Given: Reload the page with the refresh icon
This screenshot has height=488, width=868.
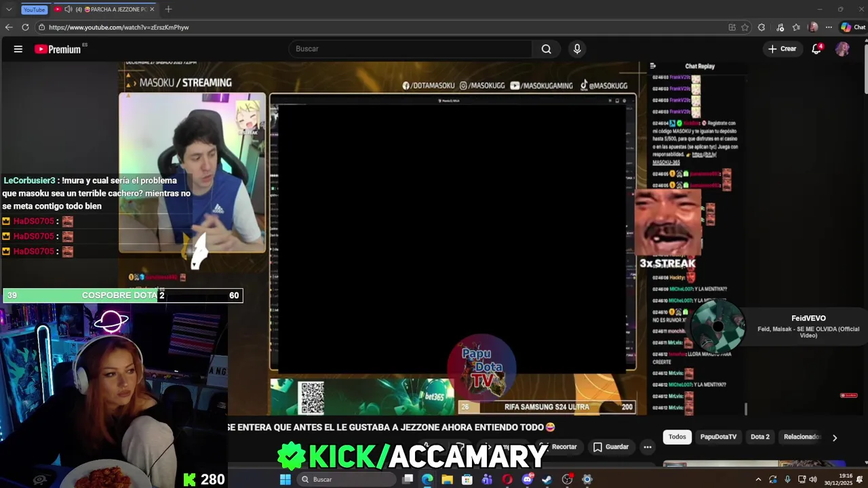Looking at the screenshot, I should (x=25, y=27).
